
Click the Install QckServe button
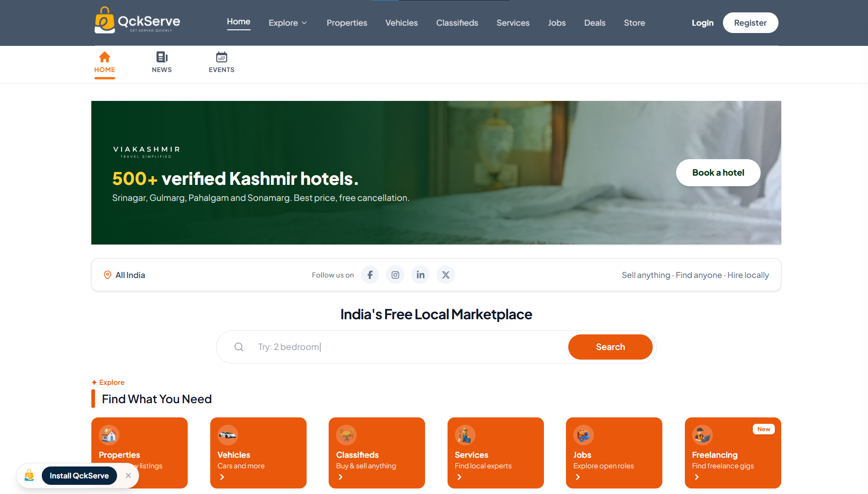79,476
